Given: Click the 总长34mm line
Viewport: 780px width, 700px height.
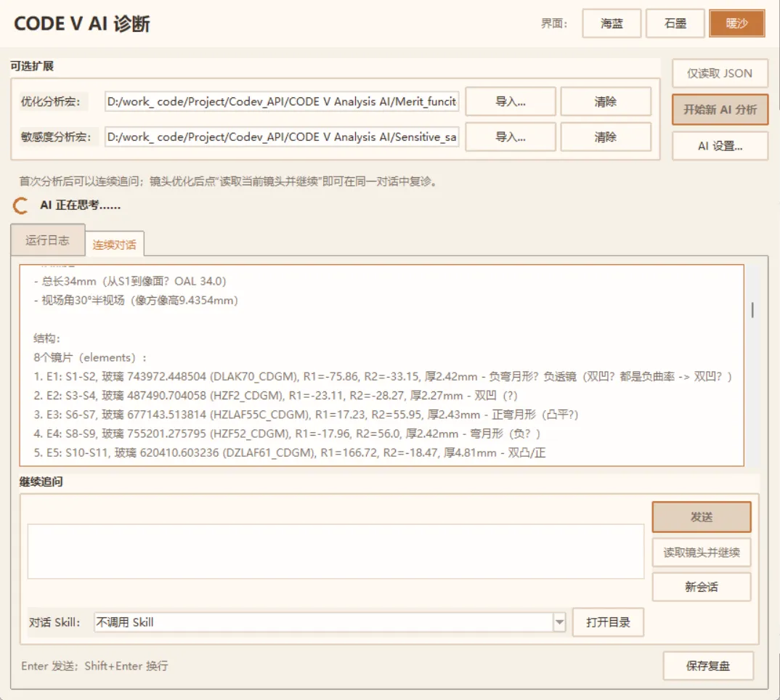Looking at the screenshot, I should pyautogui.click(x=130, y=281).
